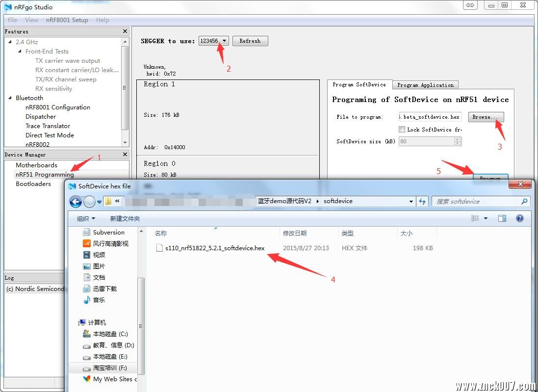Select nRF51 Programming in Device Manager
Screen dimensions: 538x392
[x=45, y=174]
